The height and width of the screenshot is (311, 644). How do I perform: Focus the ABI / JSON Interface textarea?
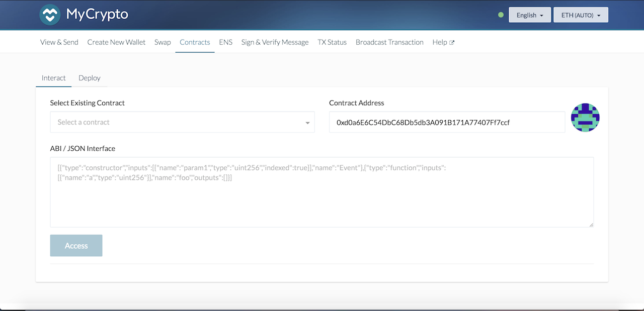pos(322,201)
